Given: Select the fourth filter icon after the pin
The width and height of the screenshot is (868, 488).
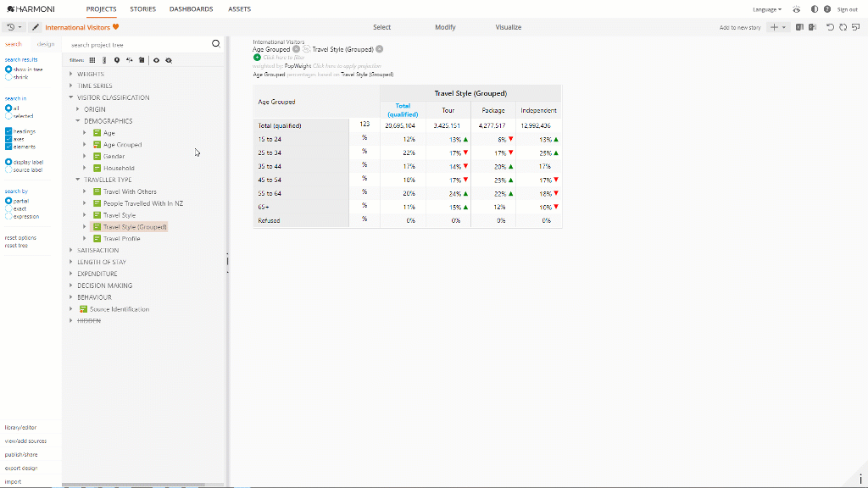Looking at the screenshot, I should (129, 60).
